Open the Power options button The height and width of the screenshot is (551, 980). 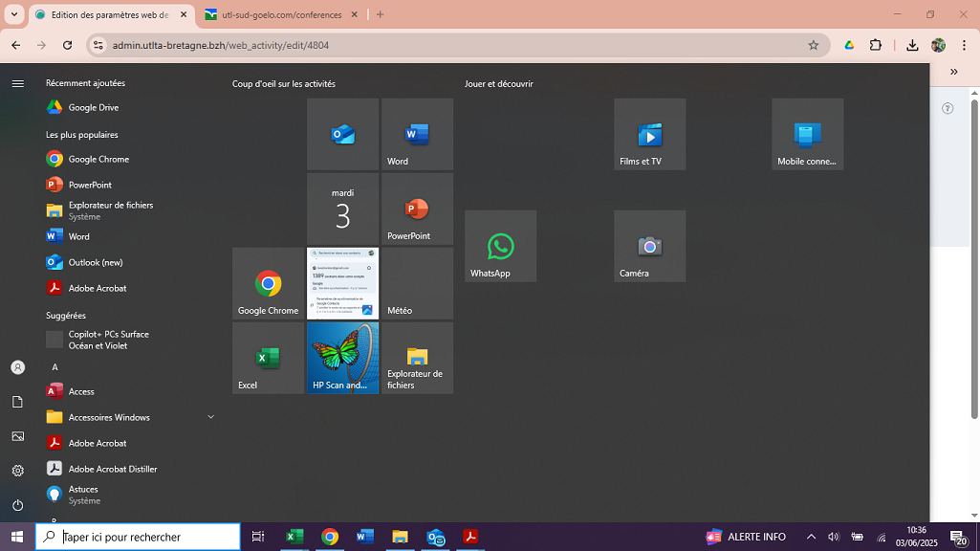[18, 505]
